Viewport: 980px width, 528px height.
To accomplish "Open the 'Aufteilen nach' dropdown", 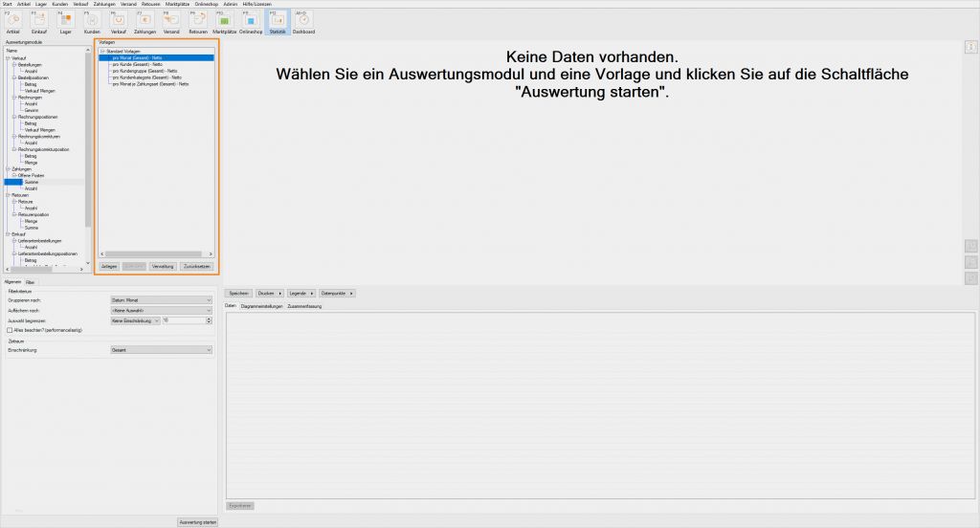I will coord(161,310).
